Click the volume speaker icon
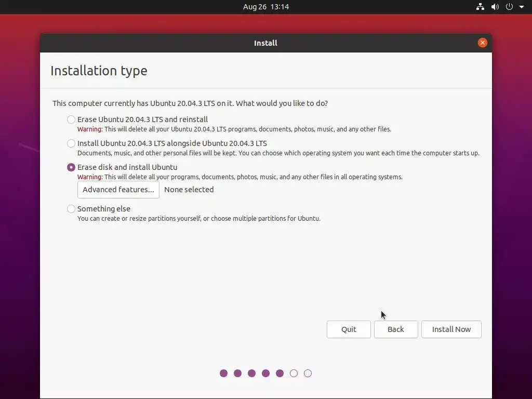This screenshot has width=532, height=399. click(495, 7)
